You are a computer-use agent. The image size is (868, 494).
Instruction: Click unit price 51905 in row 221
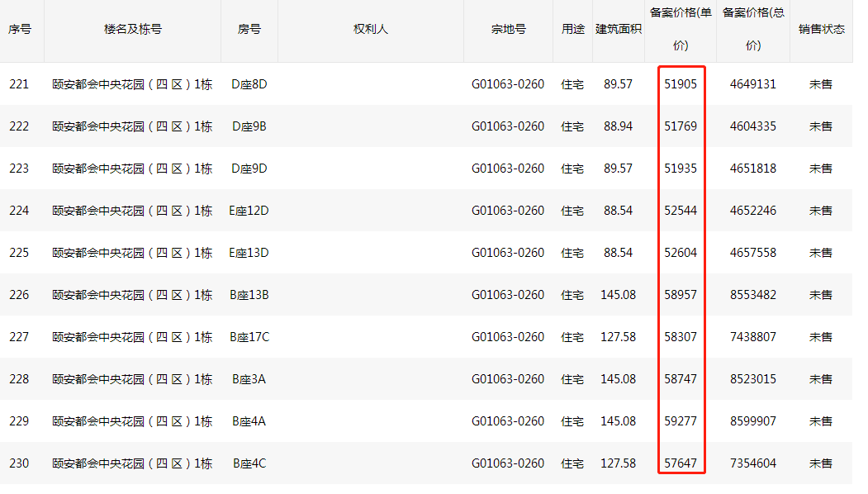pos(681,84)
